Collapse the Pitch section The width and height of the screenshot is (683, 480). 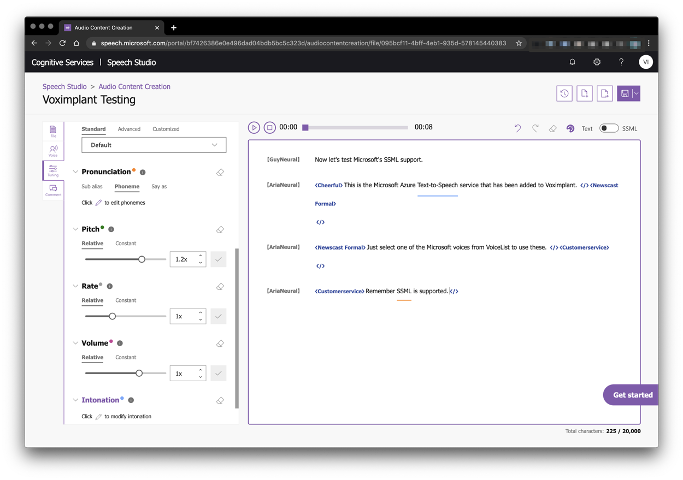pos(75,229)
